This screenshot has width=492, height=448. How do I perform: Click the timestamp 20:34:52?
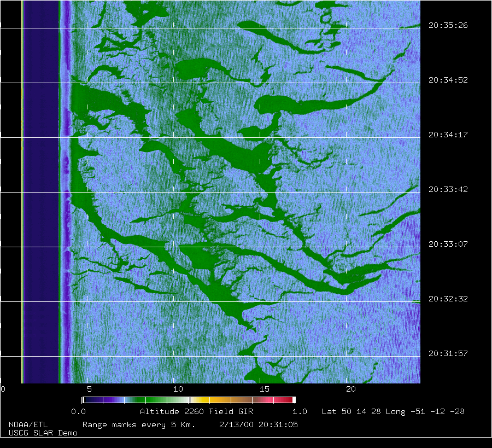pos(448,80)
